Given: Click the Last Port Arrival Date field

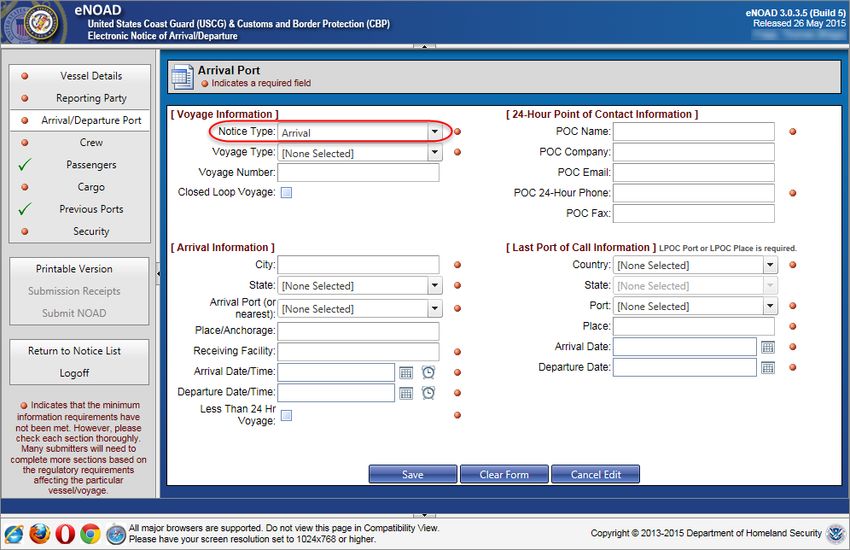Looking at the screenshot, I should 685,347.
